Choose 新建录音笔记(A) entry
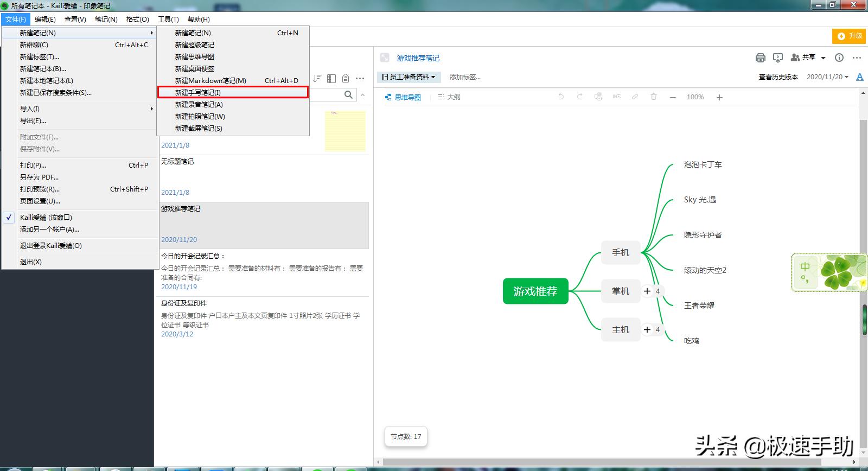This screenshot has height=471, width=868. 233,104
